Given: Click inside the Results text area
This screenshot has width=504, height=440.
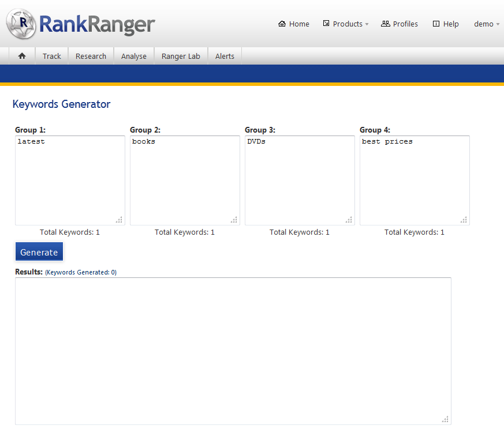Looking at the screenshot, I should [233, 351].
